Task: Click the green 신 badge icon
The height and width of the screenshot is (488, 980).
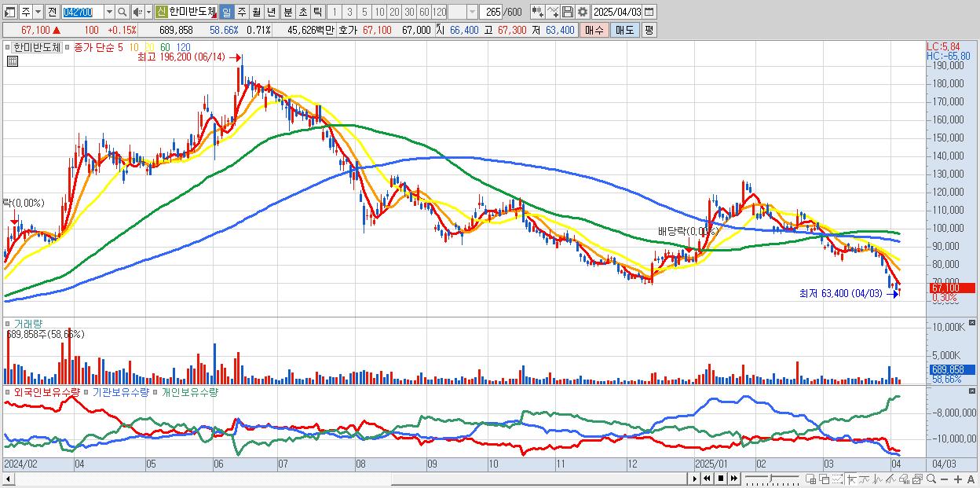Action: 160,12
